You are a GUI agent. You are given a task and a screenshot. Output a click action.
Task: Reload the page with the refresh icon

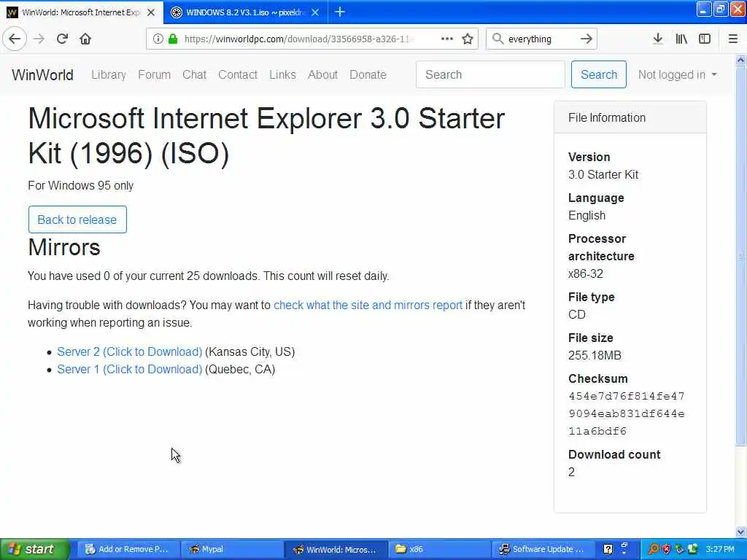(62, 39)
